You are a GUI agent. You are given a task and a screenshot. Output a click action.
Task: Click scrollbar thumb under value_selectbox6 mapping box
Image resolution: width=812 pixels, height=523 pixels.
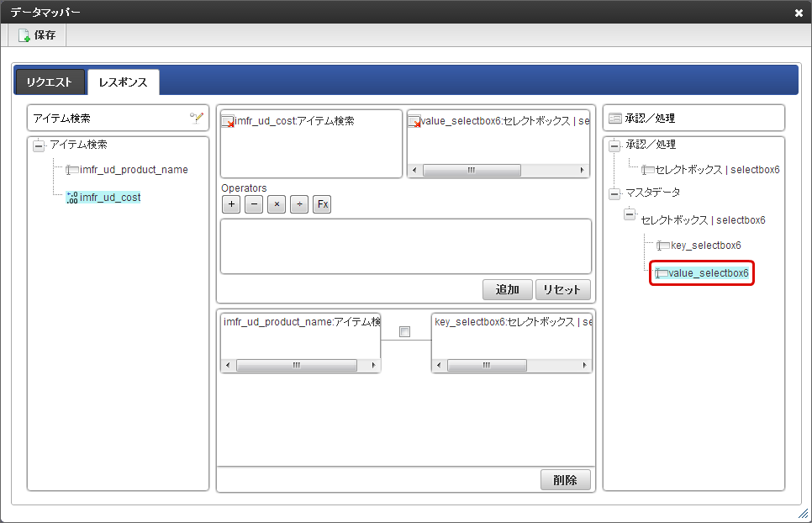tap(472, 171)
